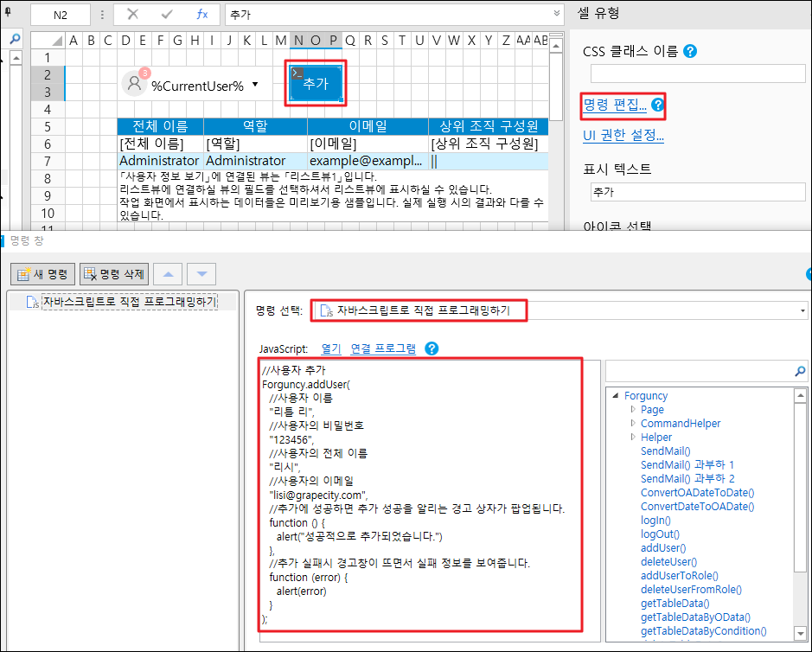Click the fx insert function icon

tap(201, 15)
